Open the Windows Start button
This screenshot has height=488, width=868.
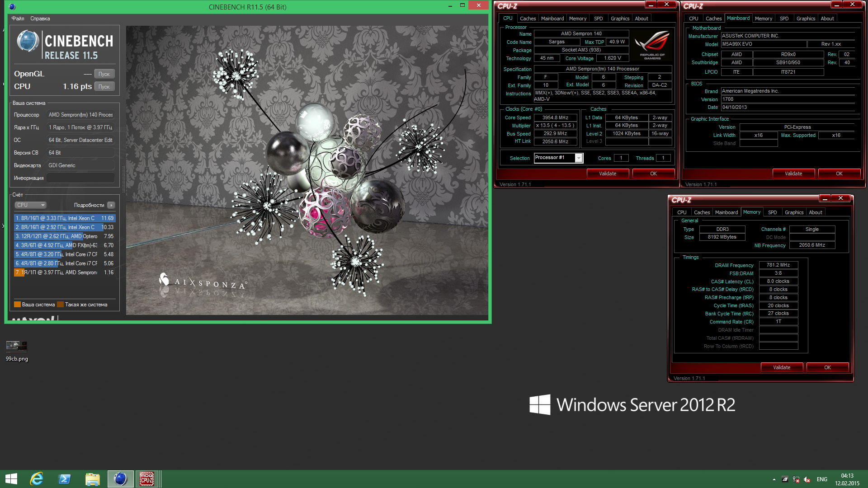pos(11,479)
